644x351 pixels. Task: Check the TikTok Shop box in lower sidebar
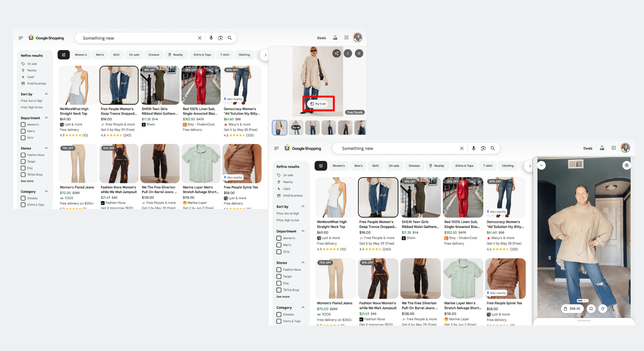(279, 290)
